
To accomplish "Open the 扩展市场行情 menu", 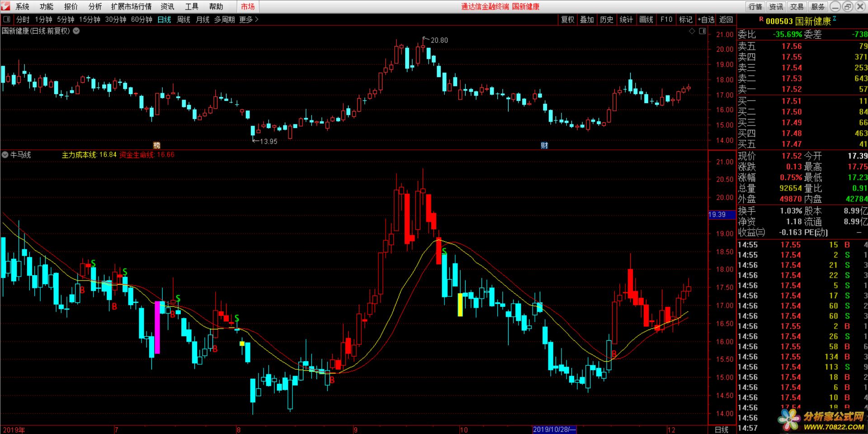I will tap(132, 7).
